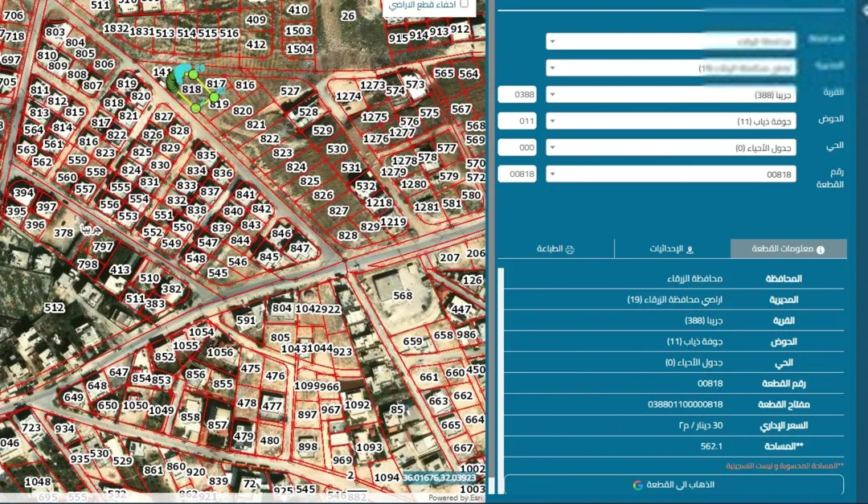Select parcel 1281 on the map
Image resolution: width=868 pixels, height=504 pixels.
coord(426,207)
